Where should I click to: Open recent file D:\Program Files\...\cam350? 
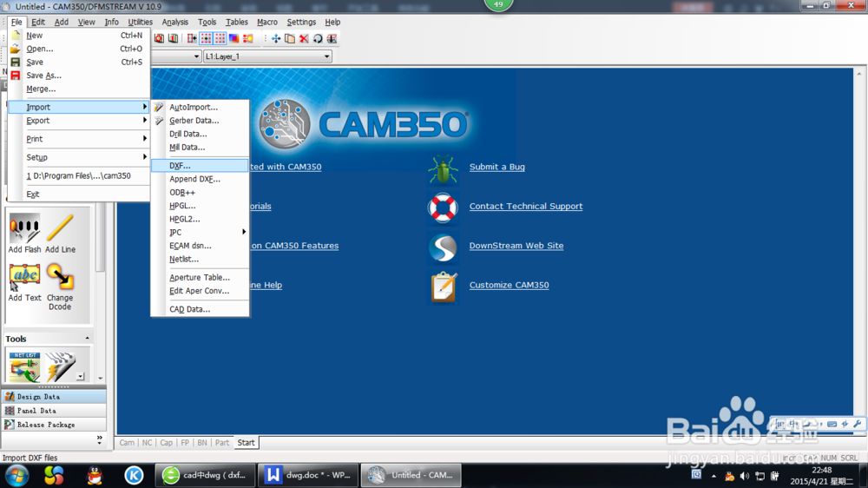tap(79, 175)
